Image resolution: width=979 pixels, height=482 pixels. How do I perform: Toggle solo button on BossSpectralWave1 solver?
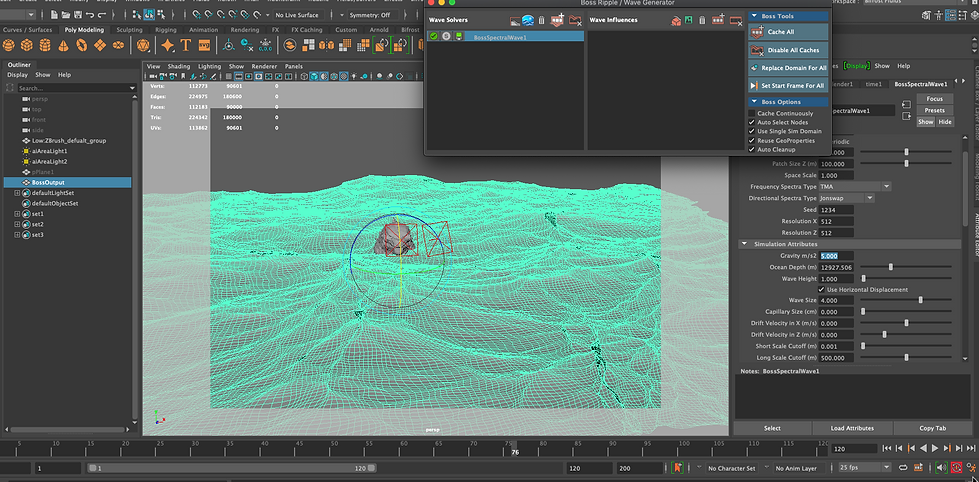[x=446, y=37]
